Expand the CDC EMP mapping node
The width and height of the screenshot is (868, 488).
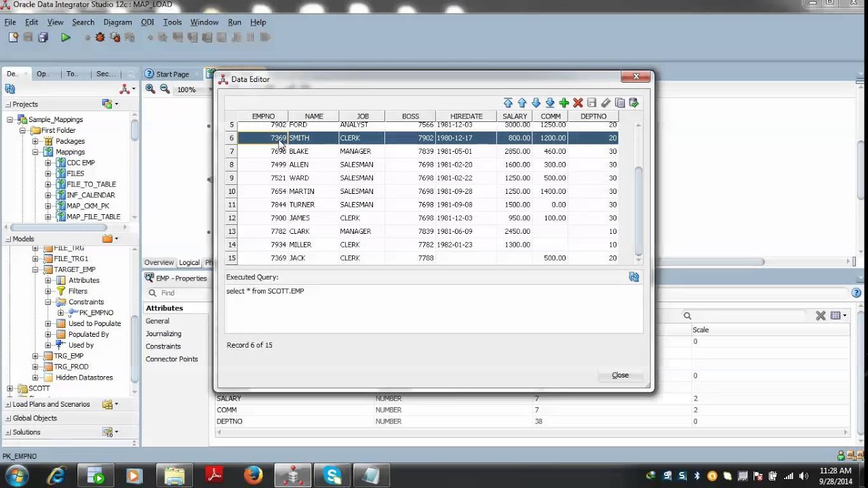pyautogui.click(x=48, y=163)
